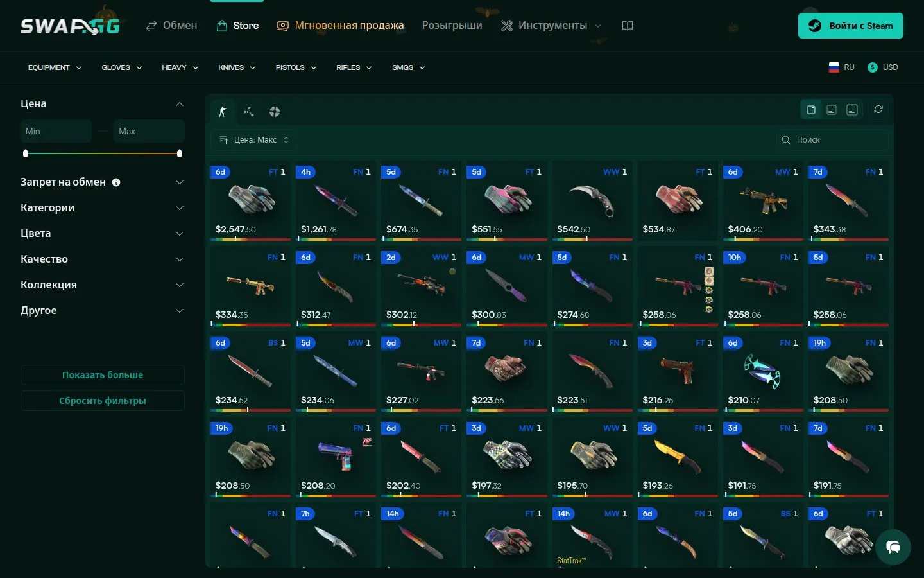Select the $343.38 knife item

coord(848,202)
